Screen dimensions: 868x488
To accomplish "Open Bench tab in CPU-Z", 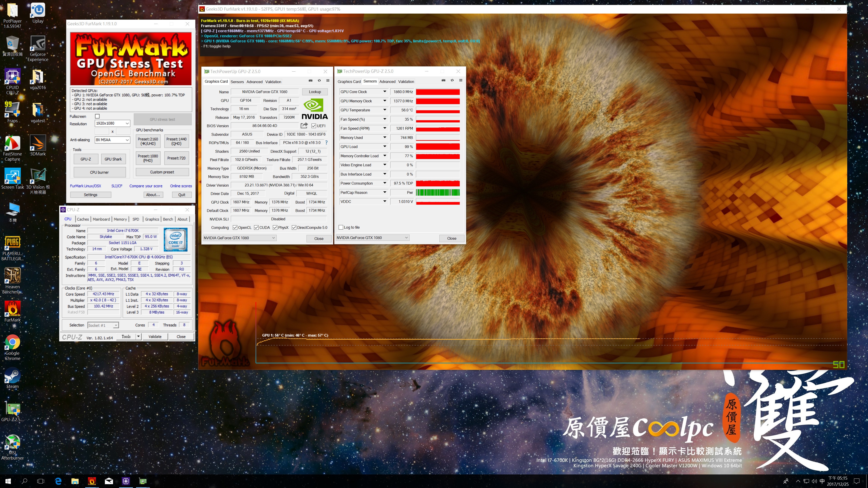I will 168,219.
